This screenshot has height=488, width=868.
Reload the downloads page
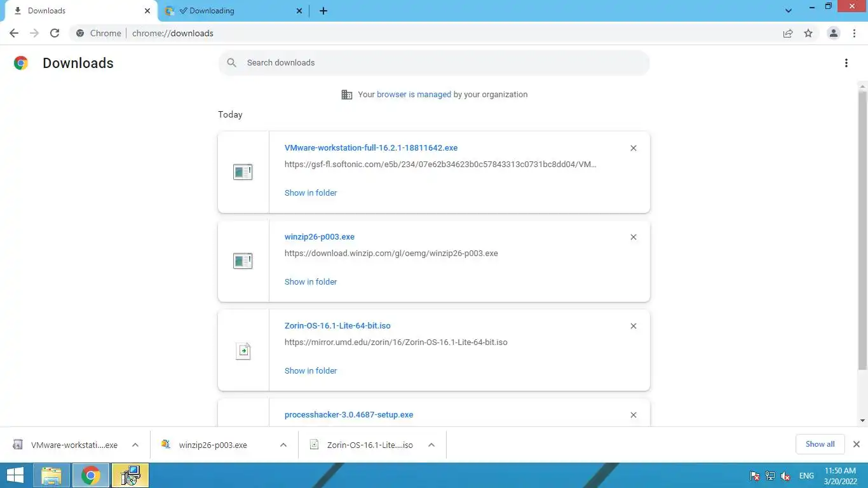[x=55, y=33]
